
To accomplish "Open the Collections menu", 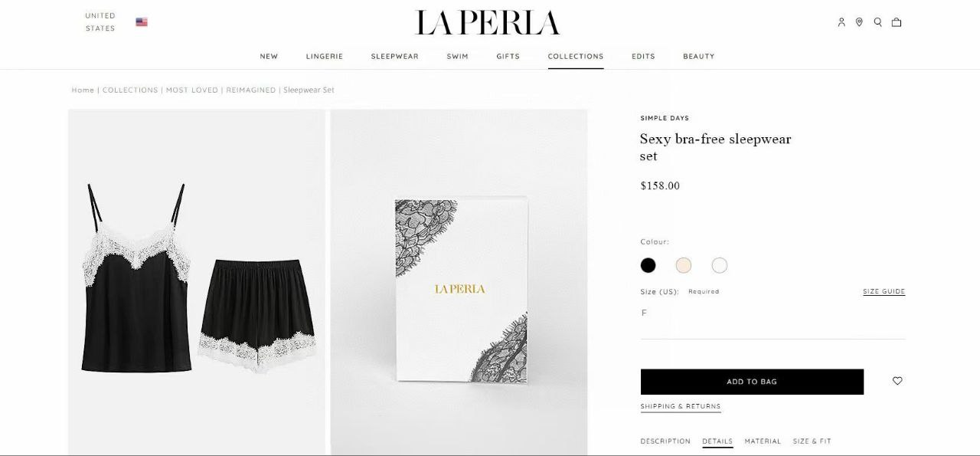I will (x=576, y=56).
